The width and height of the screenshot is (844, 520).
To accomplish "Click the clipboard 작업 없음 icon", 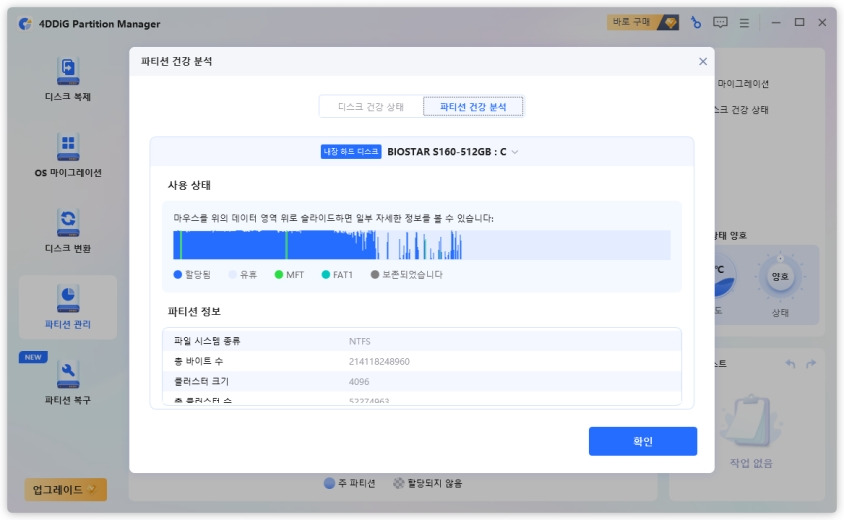I will (750, 422).
